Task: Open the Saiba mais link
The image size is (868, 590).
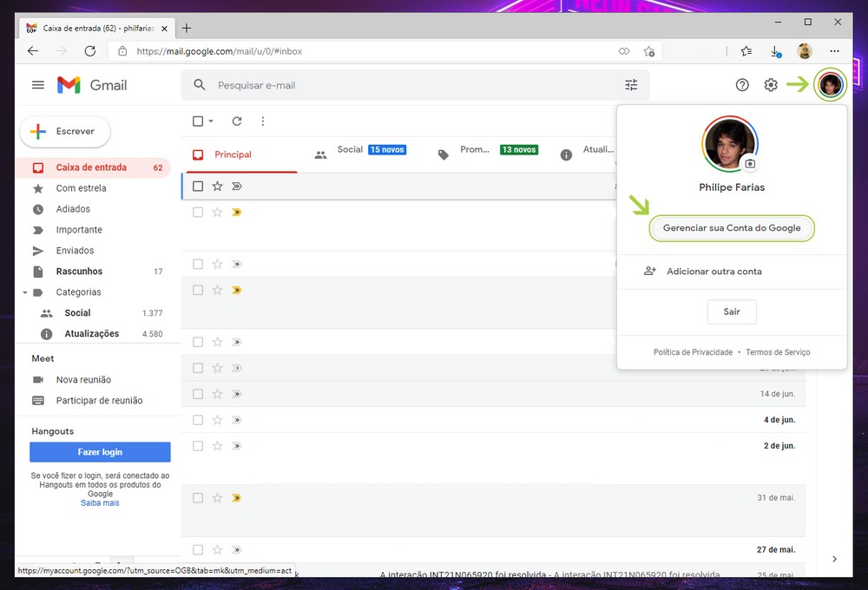Action: (100, 503)
